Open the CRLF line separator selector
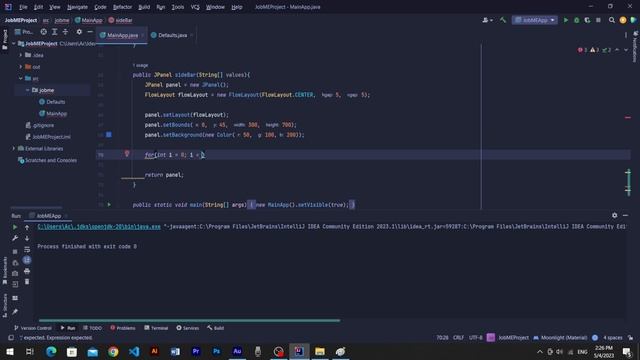 coord(458,338)
